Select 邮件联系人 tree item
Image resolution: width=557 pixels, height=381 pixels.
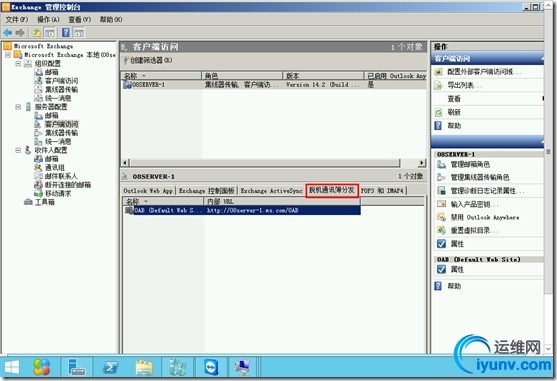[61, 176]
